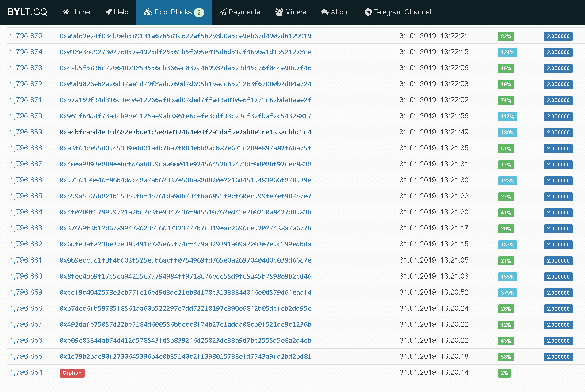Click the house icon beside Home
This screenshot has height=392, width=585.
(66, 12)
